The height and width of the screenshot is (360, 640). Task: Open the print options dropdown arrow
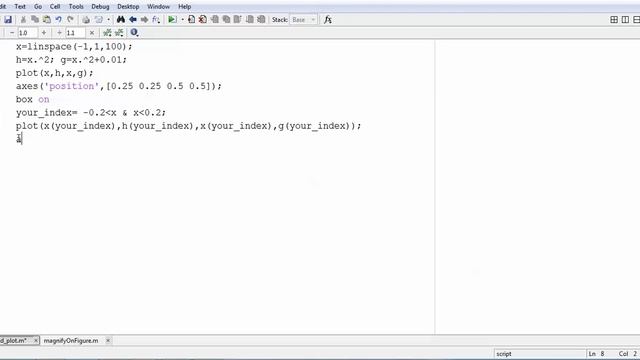108,20
